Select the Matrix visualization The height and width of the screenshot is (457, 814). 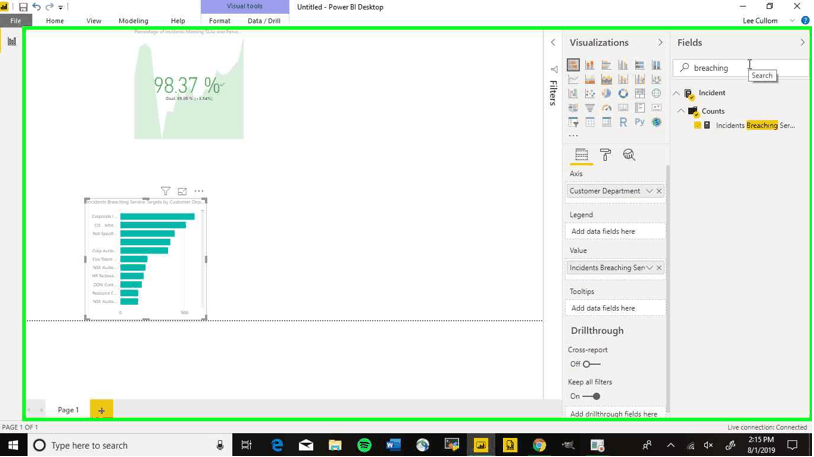click(x=606, y=122)
